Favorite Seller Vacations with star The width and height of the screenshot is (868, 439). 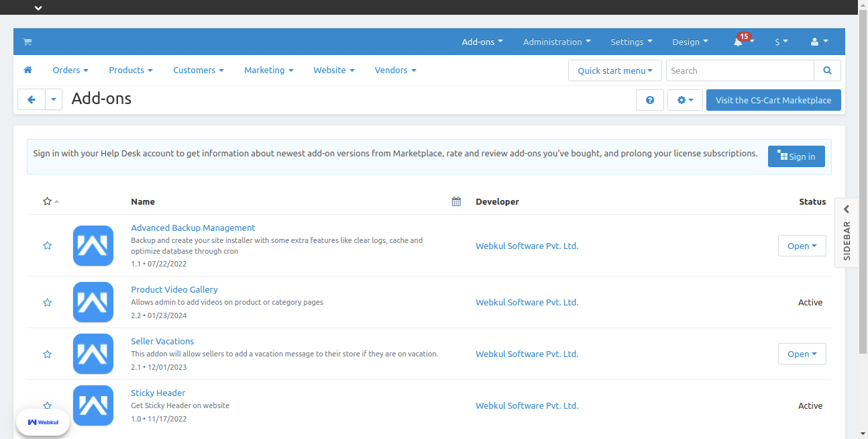tap(47, 354)
